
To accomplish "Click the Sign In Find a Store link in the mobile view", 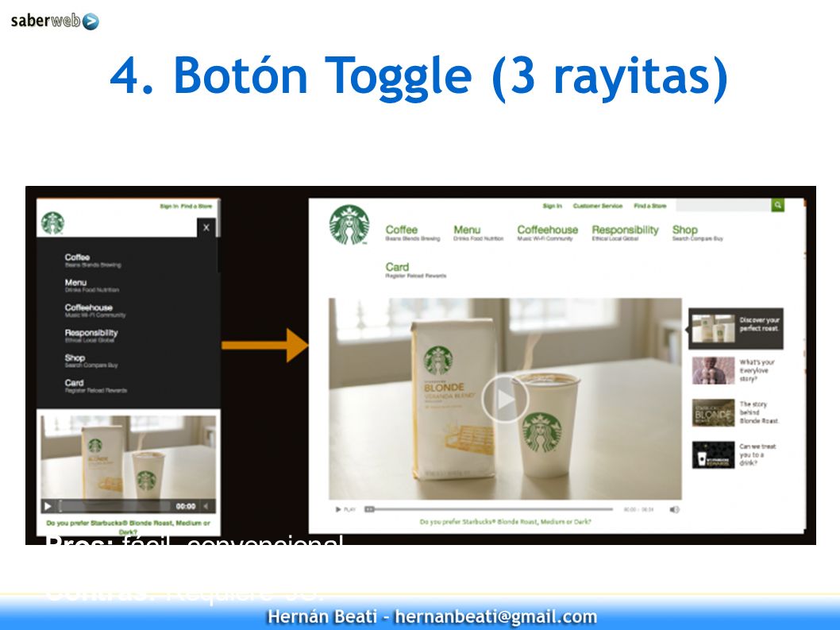I will 186,207.
